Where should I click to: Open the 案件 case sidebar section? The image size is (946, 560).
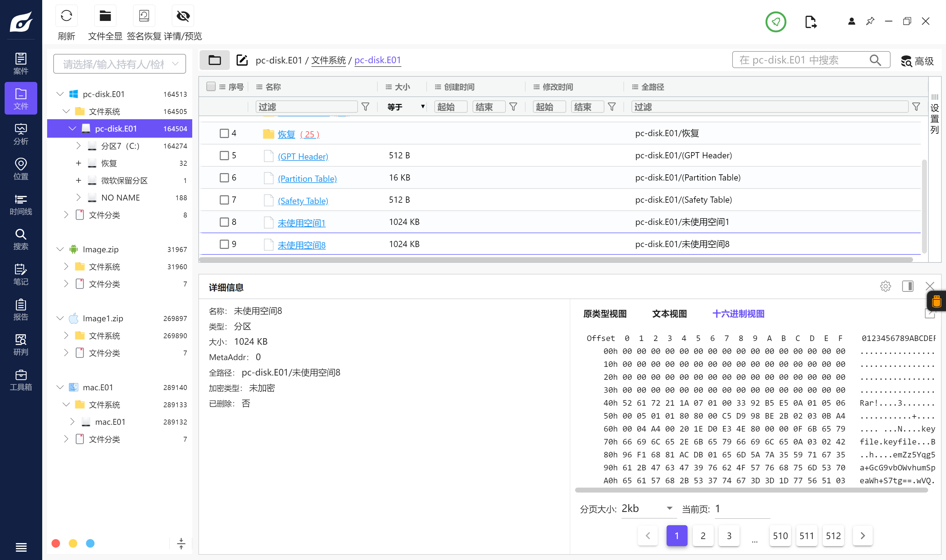tap(21, 63)
